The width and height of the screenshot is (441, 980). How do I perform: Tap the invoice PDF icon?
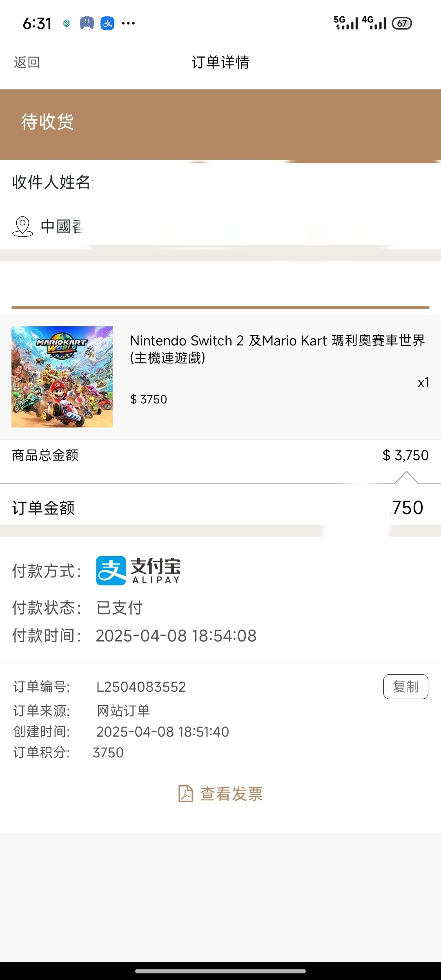click(x=186, y=794)
